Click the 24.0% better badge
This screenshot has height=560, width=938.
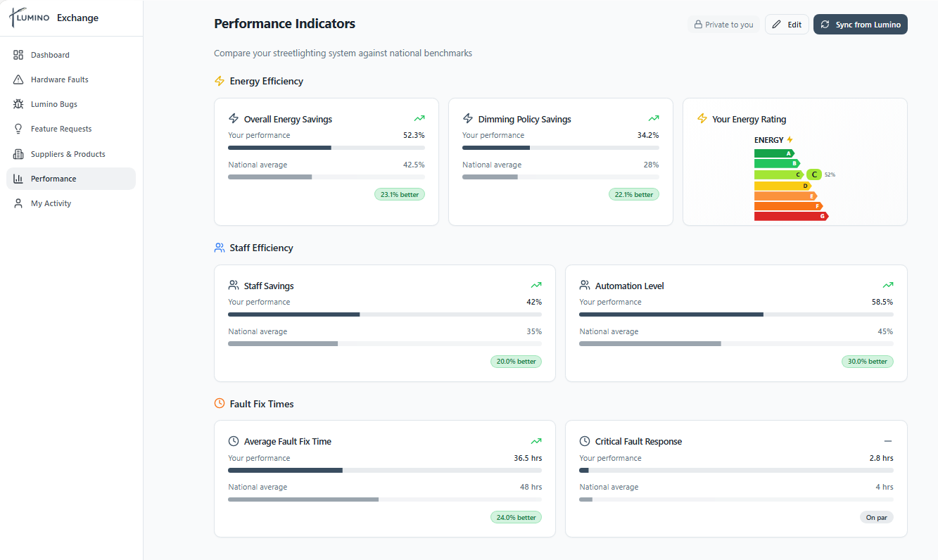coord(516,517)
